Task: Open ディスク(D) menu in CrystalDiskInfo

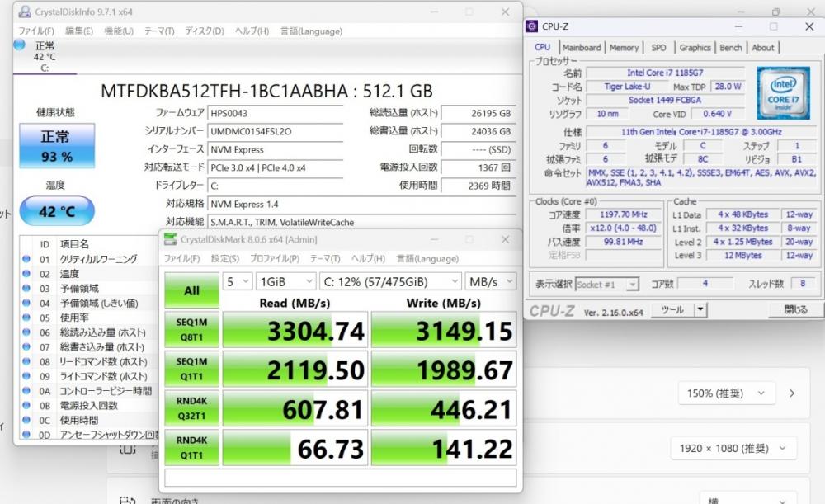Action: tap(204, 31)
